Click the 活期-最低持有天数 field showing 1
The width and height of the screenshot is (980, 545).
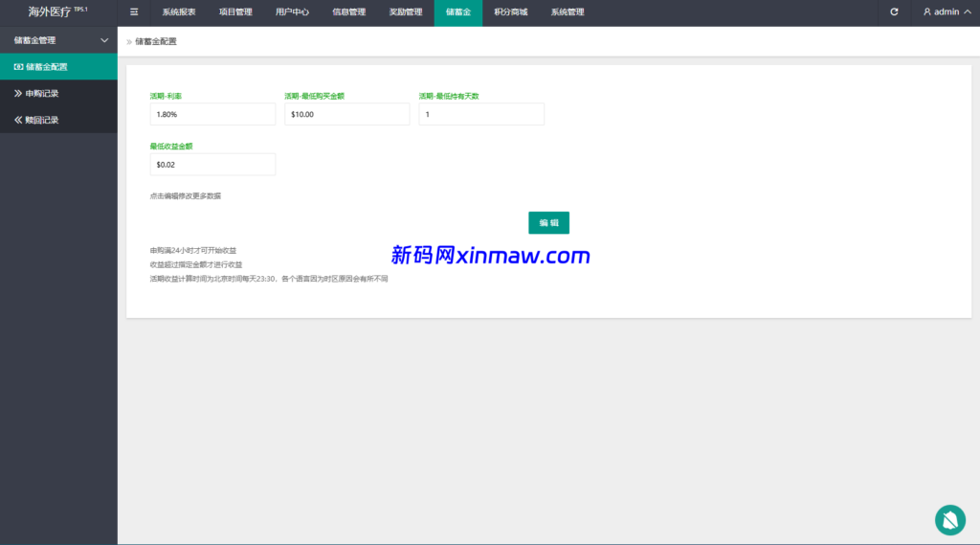481,115
